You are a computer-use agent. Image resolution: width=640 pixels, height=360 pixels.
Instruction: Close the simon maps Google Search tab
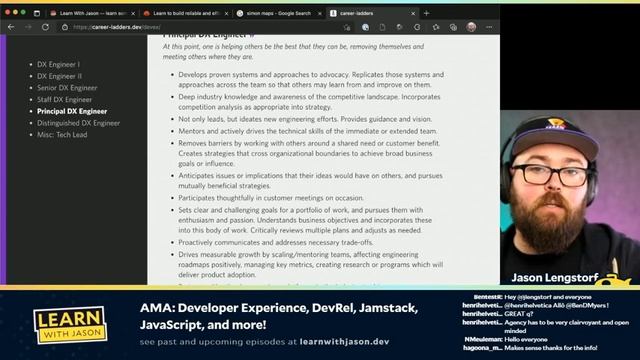point(320,13)
